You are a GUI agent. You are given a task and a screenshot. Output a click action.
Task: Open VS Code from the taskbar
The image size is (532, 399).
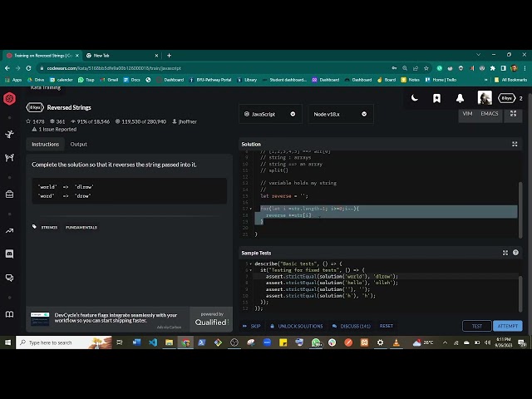click(x=153, y=342)
